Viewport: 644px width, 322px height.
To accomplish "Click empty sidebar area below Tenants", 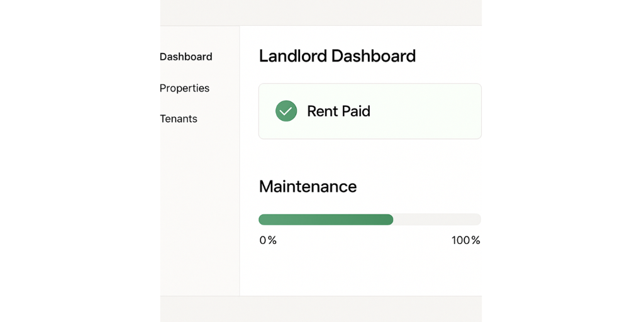I will pyautogui.click(x=199, y=208).
